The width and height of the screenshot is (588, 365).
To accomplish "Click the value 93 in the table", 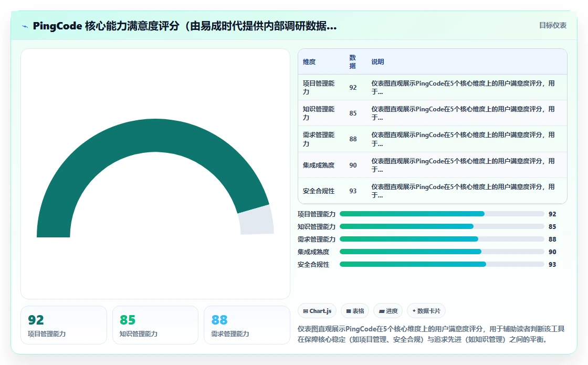I will coord(353,191).
